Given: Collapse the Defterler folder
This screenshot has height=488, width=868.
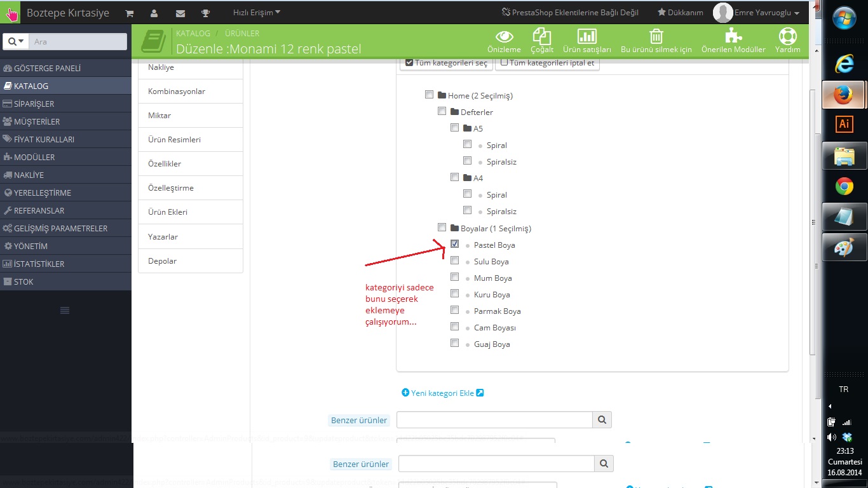Looking at the screenshot, I should click(454, 112).
